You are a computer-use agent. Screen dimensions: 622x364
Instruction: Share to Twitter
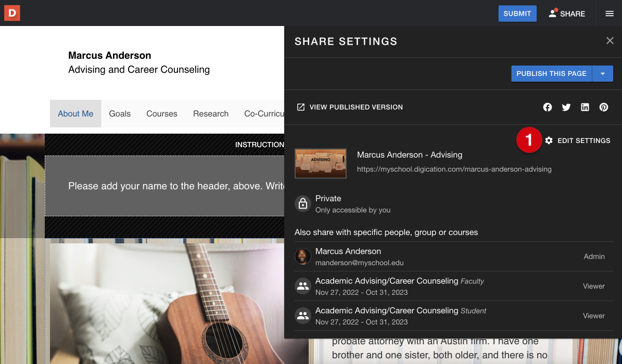[566, 107]
